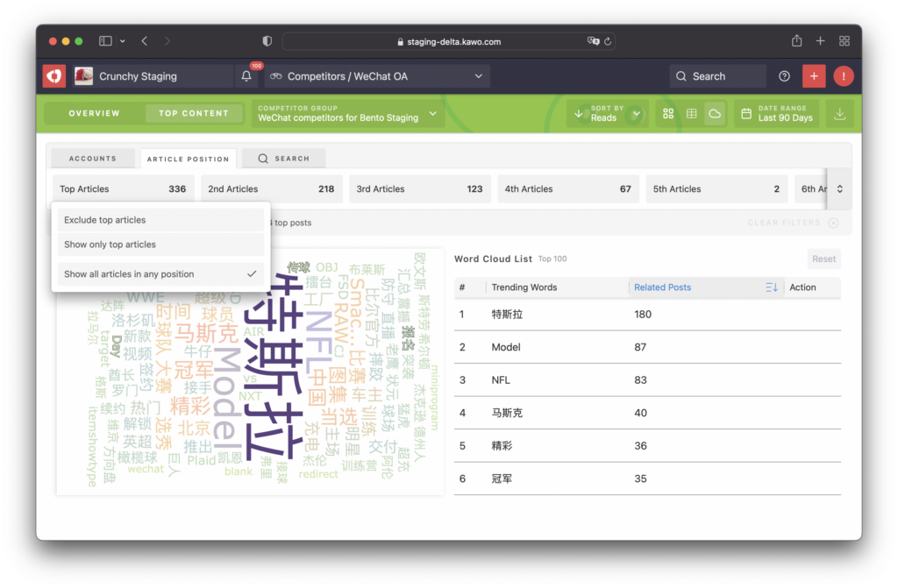
Task: Click the sort direction arrow icon
Action: tap(579, 113)
